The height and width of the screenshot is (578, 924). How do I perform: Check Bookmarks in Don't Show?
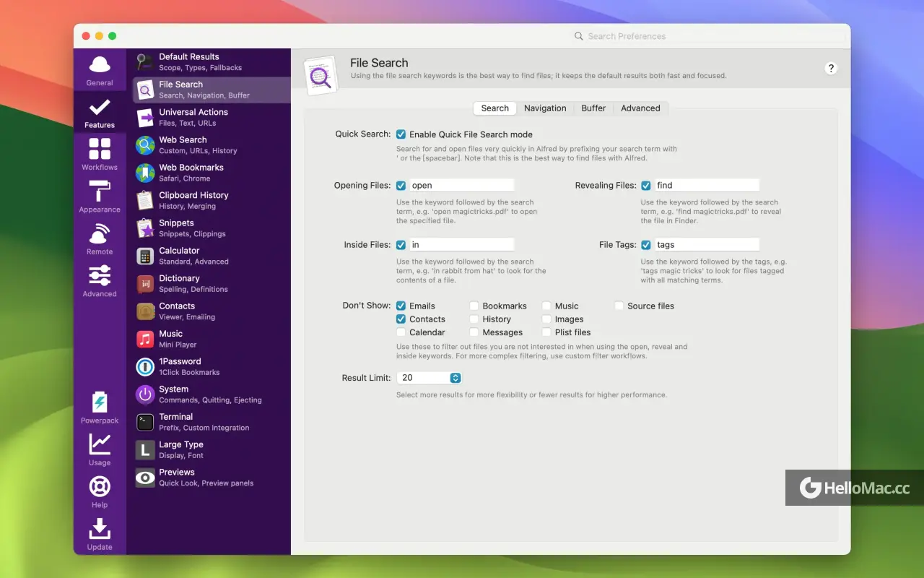(474, 306)
